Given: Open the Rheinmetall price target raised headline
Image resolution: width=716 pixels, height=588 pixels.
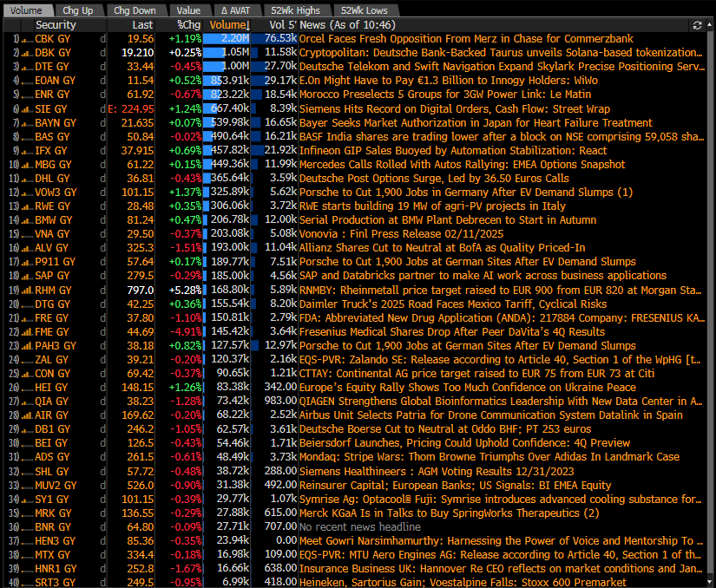Looking at the screenshot, I should [x=501, y=291].
